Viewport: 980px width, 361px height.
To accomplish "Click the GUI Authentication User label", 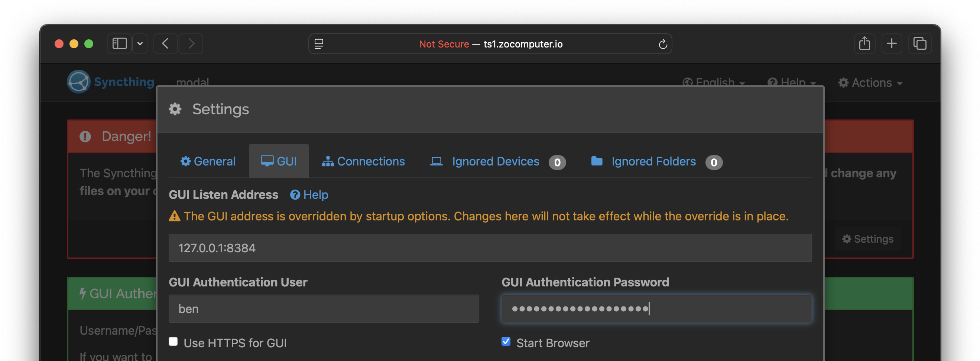I will 238,282.
